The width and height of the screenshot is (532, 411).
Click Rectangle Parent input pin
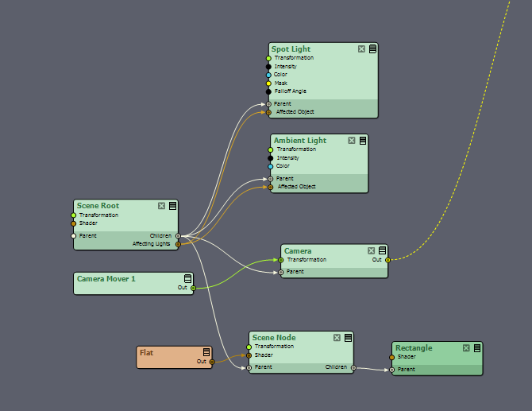[x=392, y=370]
